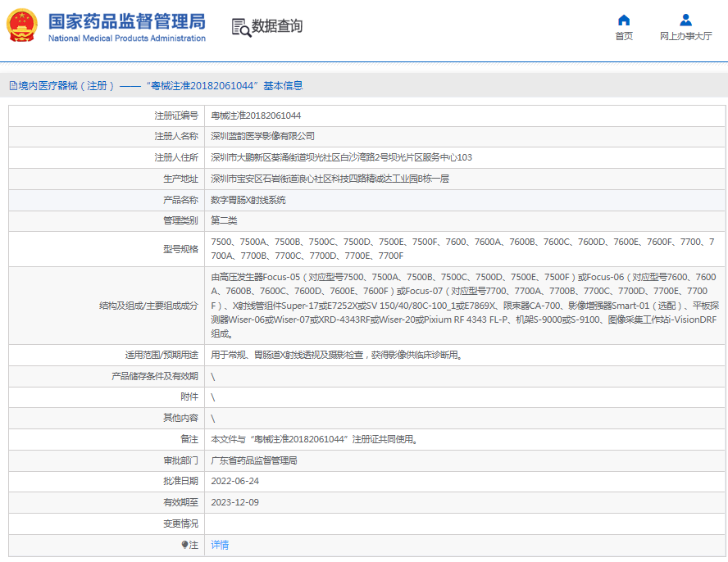Screen dimensions: 728x562
Task: Click the 生产地址 label
Action: click(x=180, y=179)
